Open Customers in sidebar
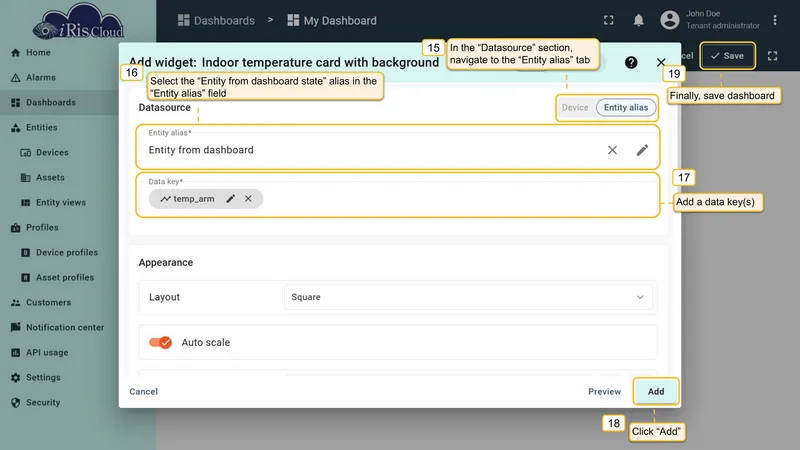 [48, 303]
